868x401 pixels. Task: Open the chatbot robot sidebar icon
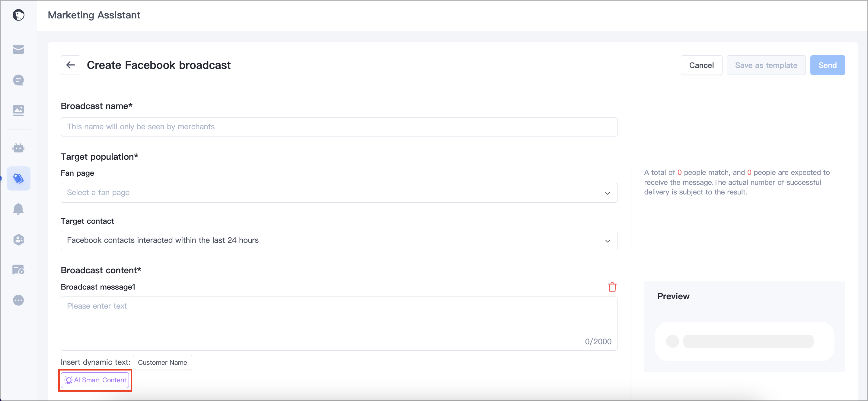click(18, 148)
